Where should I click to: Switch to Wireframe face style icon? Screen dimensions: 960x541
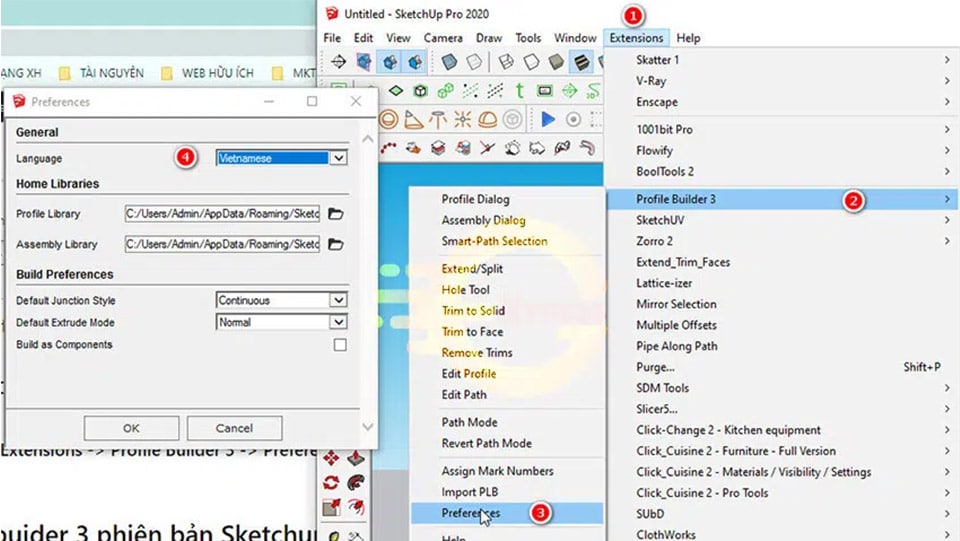coord(506,61)
